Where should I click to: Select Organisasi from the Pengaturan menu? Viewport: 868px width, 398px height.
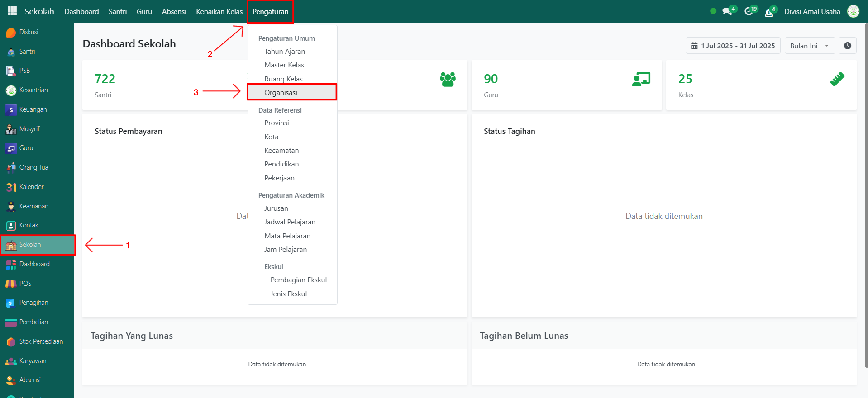(x=281, y=92)
